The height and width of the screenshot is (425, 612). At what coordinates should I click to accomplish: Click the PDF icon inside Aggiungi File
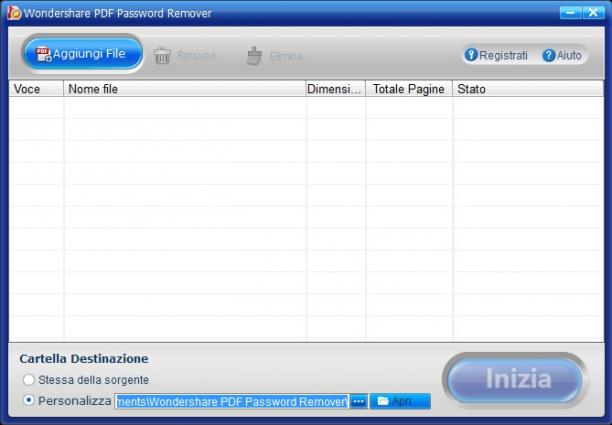coord(44,54)
